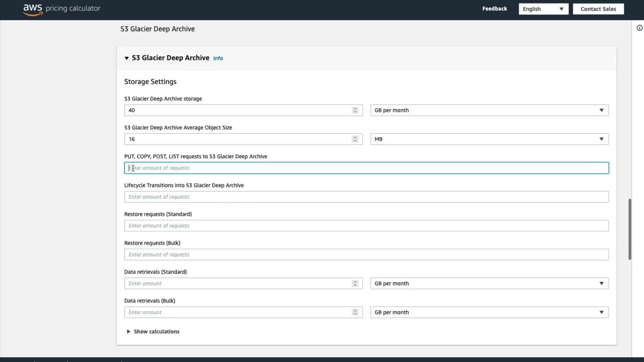Open the Info link beside section title
Viewport: 644px width, 362px height.
click(218, 58)
